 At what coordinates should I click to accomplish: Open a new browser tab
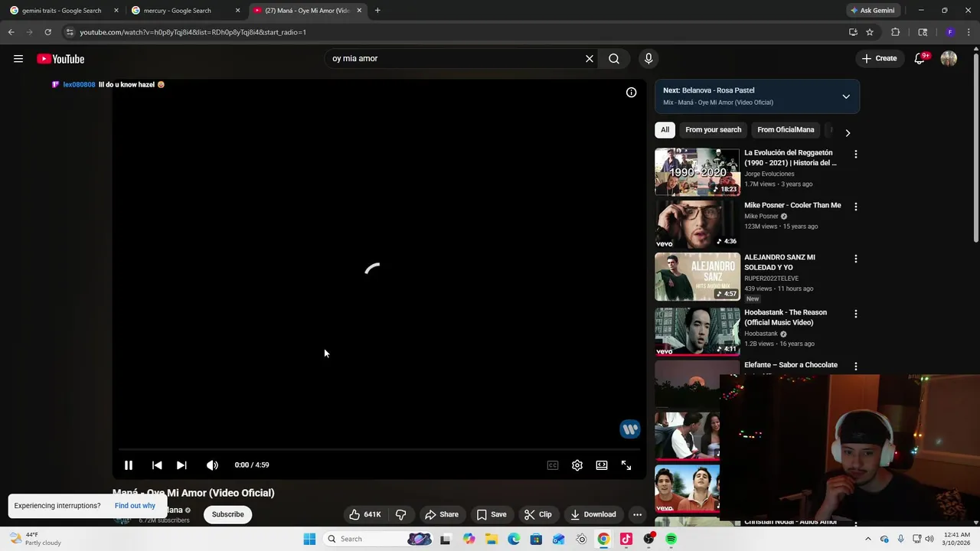pos(377,11)
